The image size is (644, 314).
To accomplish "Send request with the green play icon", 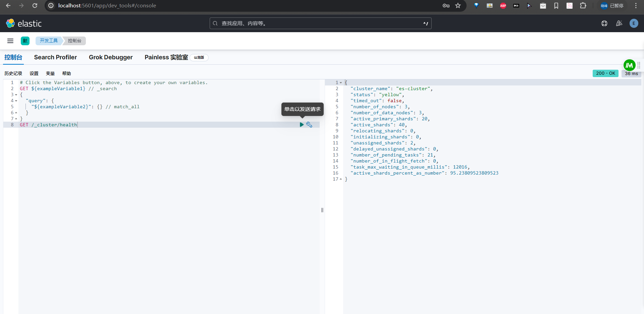I will coord(302,125).
